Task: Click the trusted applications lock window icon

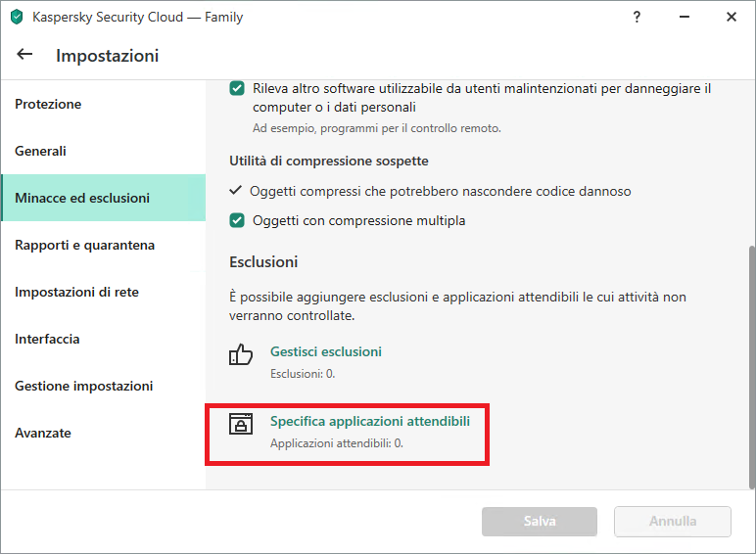Action: point(241,424)
